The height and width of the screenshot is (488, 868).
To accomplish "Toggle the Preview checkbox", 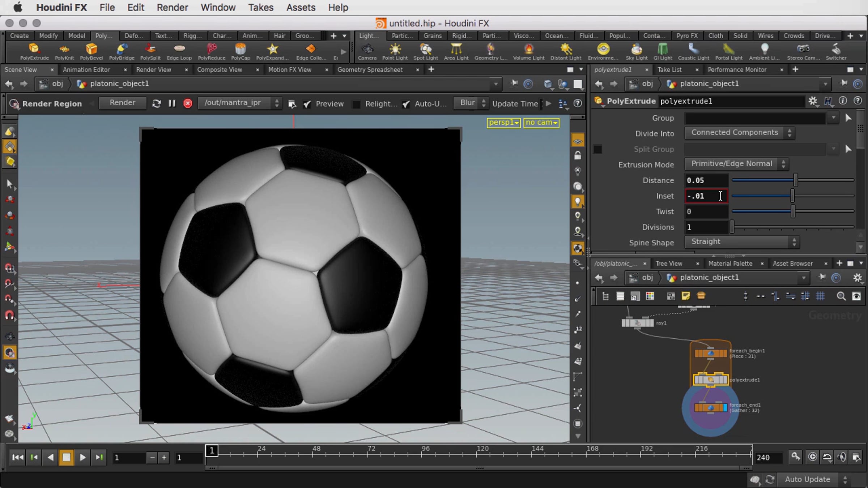I will pos(307,104).
